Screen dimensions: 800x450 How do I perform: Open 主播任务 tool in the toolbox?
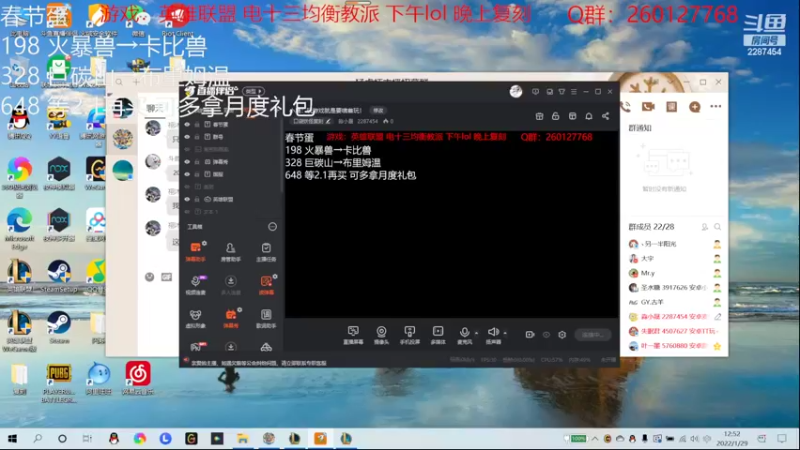(x=266, y=251)
